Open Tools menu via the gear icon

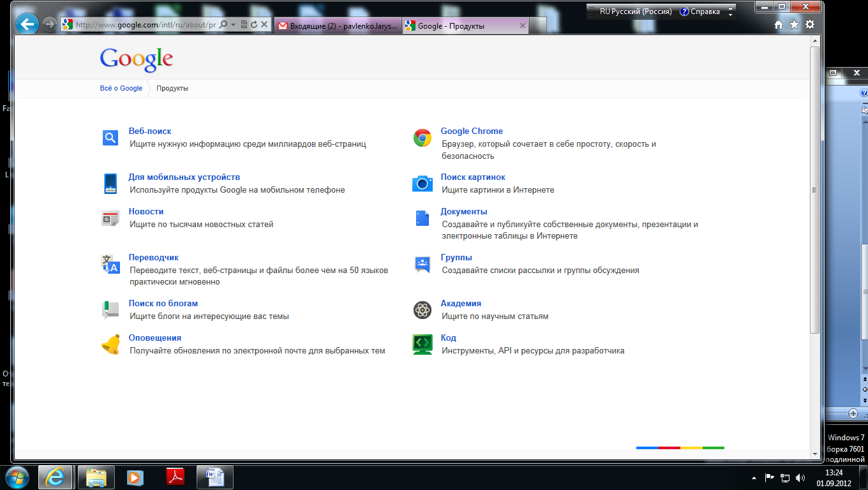[810, 25]
